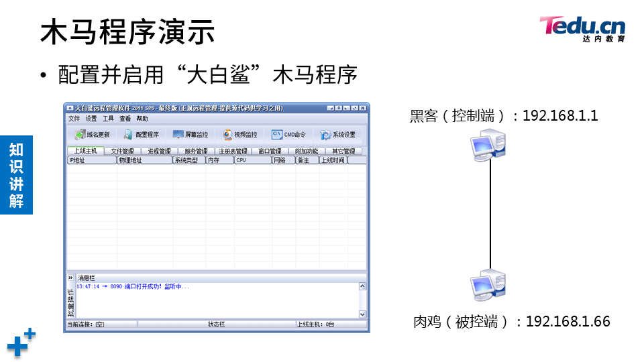Screen dimensions: 644x362
Task: Open the 帮助 menu
Action: tap(142, 119)
